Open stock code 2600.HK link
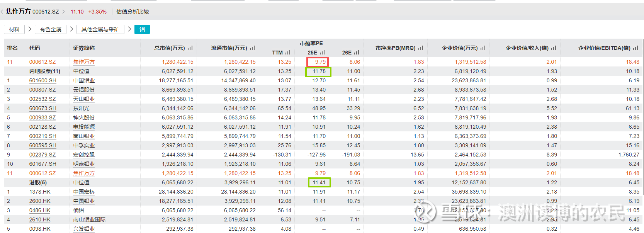Viewport: 644px width, 233px height. (40, 201)
